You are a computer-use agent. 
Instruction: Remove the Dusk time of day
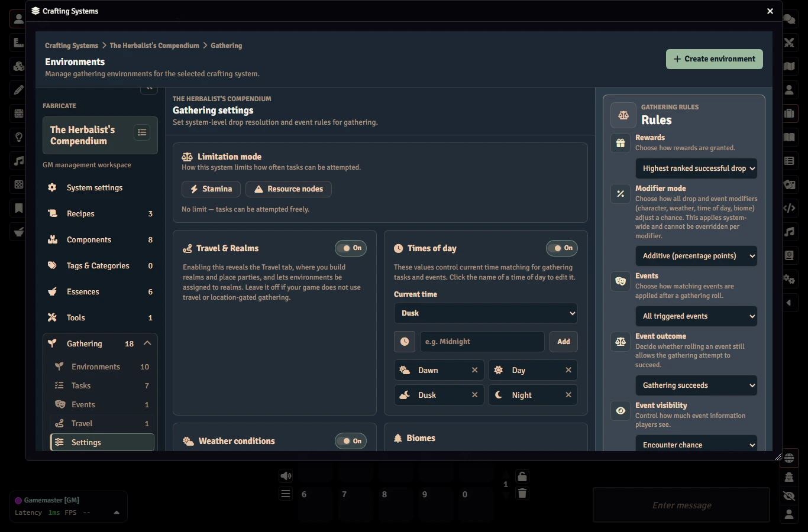(474, 395)
